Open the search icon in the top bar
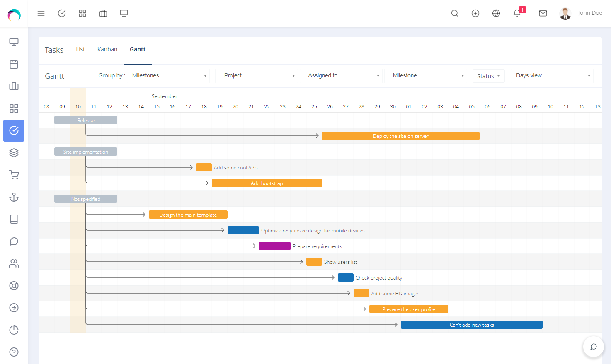This screenshot has height=364, width=611. [454, 13]
